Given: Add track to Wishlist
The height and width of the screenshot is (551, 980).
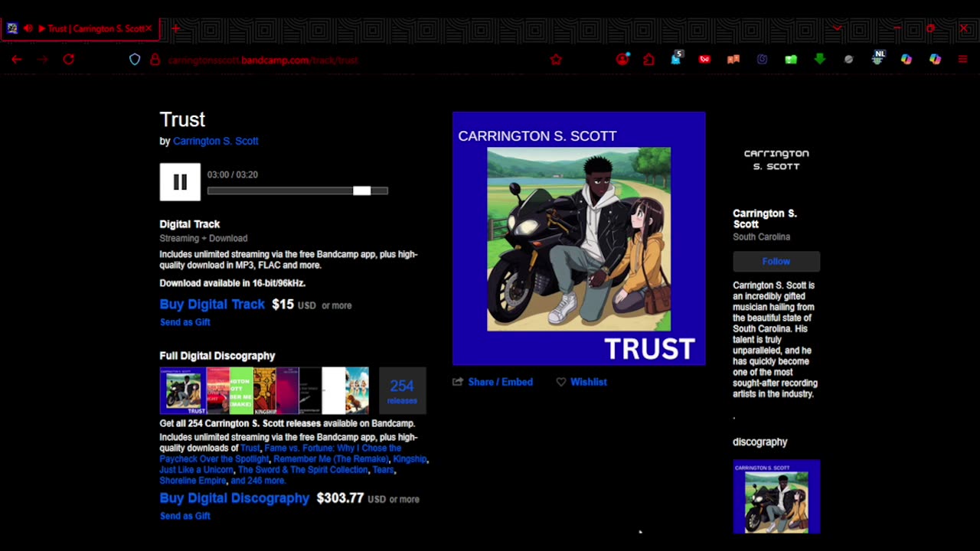Looking at the screenshot, I should point(588,382).
